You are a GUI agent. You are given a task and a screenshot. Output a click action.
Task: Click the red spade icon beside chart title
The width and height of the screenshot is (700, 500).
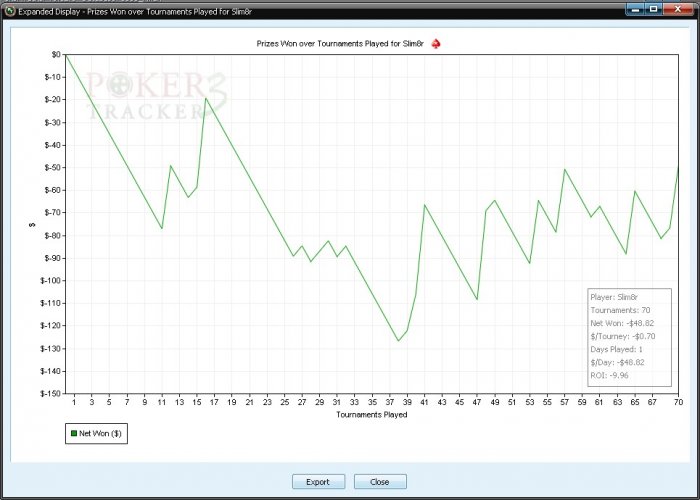pyautogui.click(x=436, y=44)
